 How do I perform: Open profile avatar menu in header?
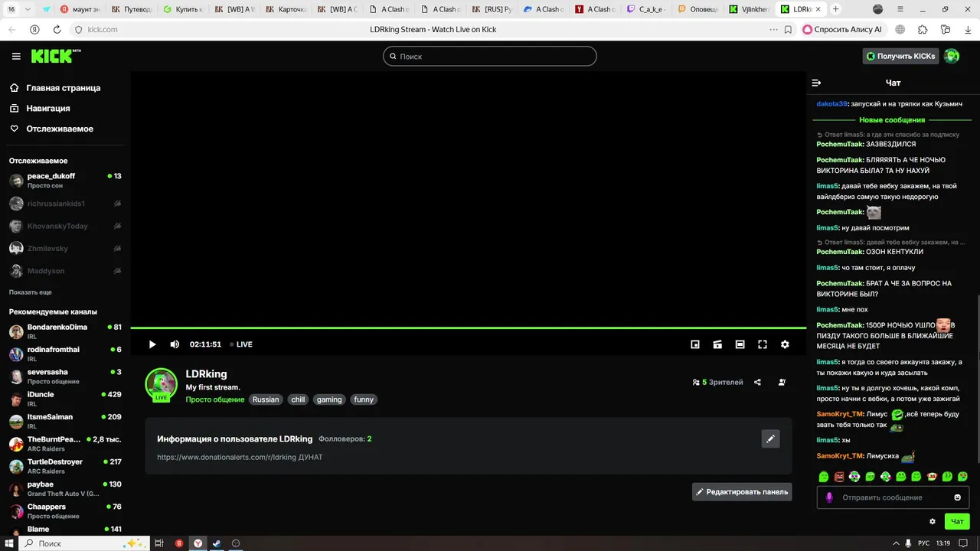[x=952, y=56]
